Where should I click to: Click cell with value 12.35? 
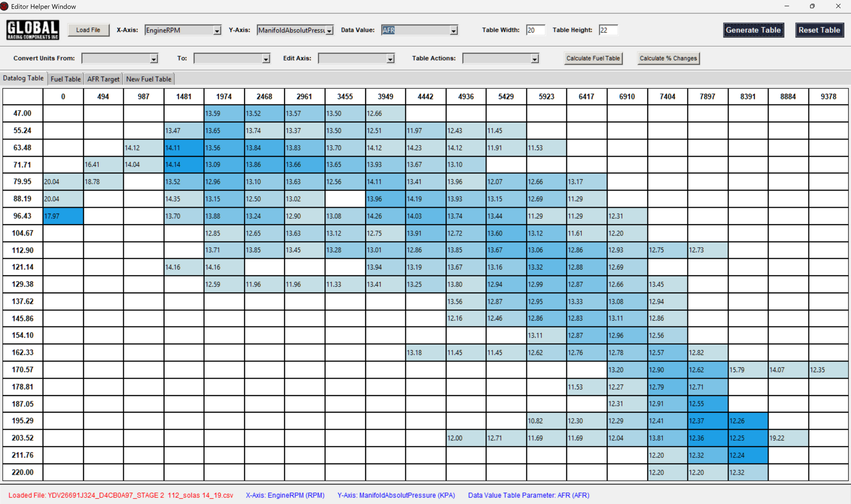pos(828,370)
